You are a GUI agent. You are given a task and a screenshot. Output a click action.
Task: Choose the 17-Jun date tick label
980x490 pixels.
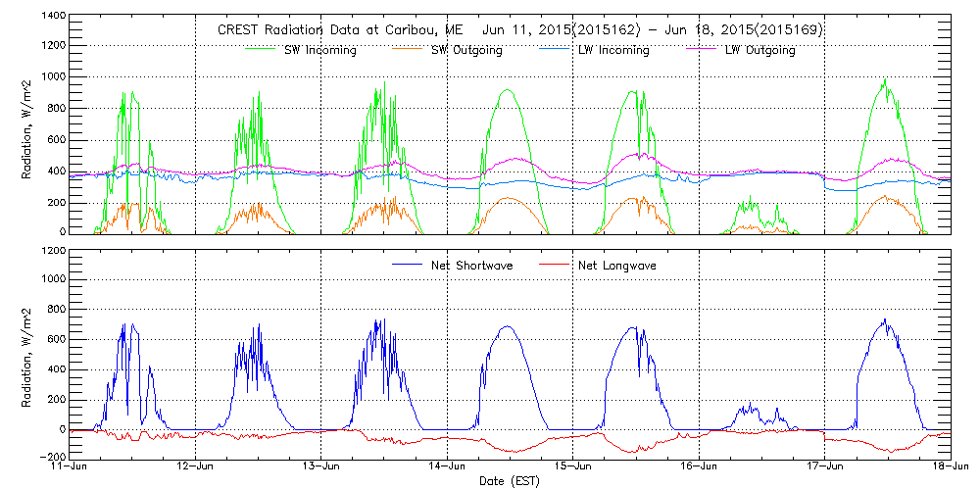pyautogui.click(x=825, y=467)
